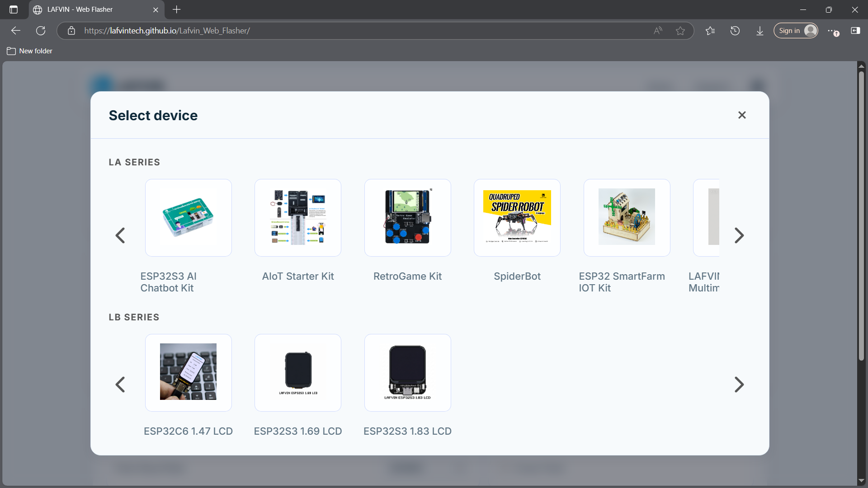Image resolution: width=868 pixels, height=488 pixels.
Task: Open browser History
Action: (x=735, y=31)
